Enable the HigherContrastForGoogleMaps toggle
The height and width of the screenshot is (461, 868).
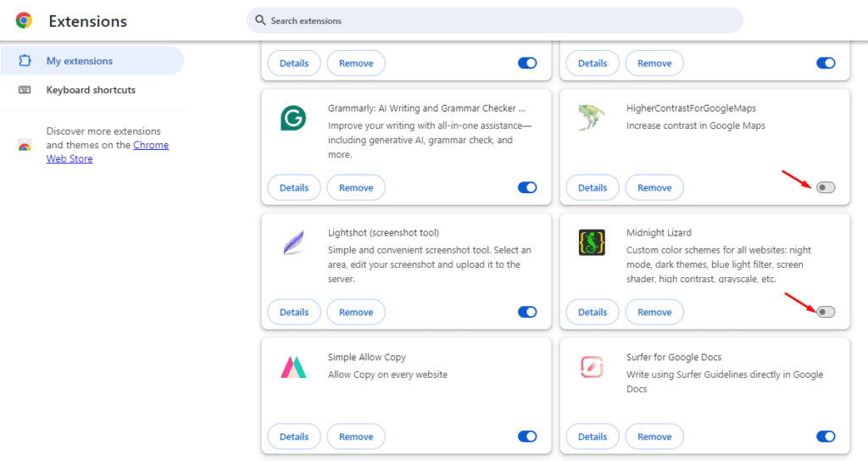[826, 187]
